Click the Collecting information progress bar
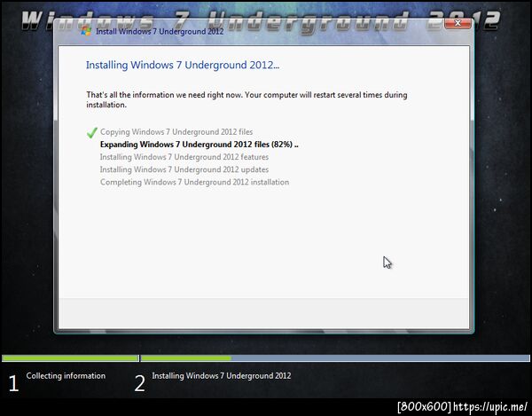532x416 pixels. (x=70, y=358)
